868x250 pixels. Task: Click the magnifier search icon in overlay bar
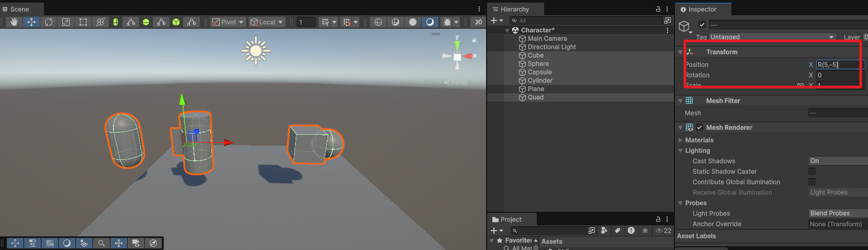coord(102,243)
